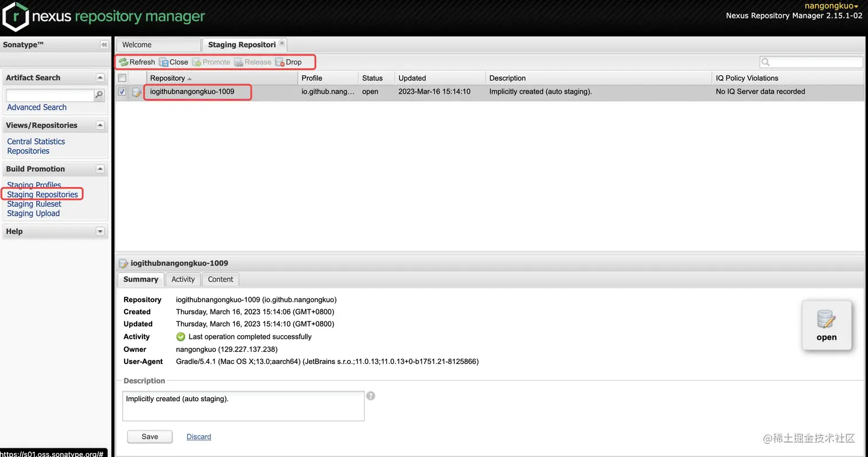Click the '2023-Mar-16 15:14:10' updated cell
The height and width of the screenshot is (457, 868).
click(435, 91)
